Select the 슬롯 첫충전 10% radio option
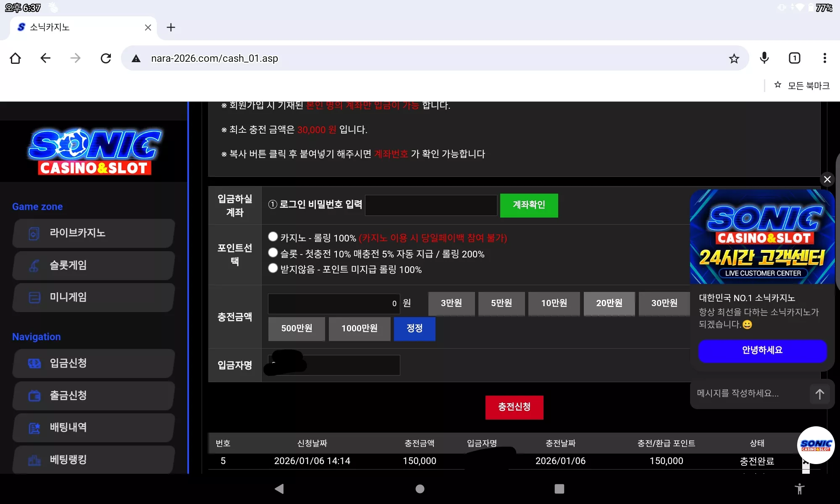Image resolution: width=840 pixels, height=504 pixels. [x=273, y=253]
